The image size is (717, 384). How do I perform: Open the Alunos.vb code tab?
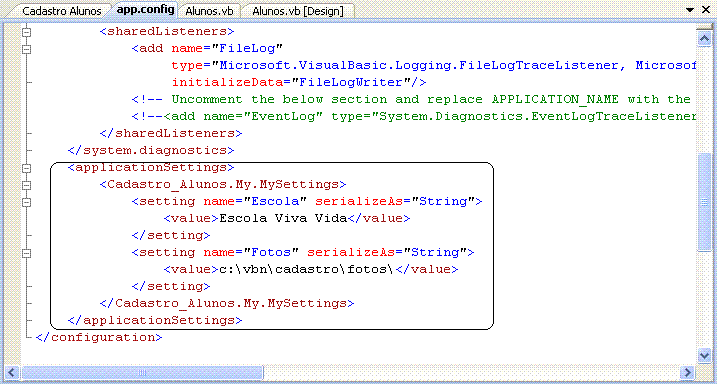tap(209, 11)
